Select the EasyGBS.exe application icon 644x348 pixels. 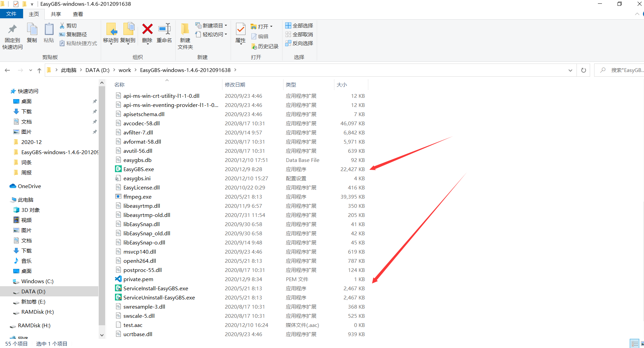118,169
